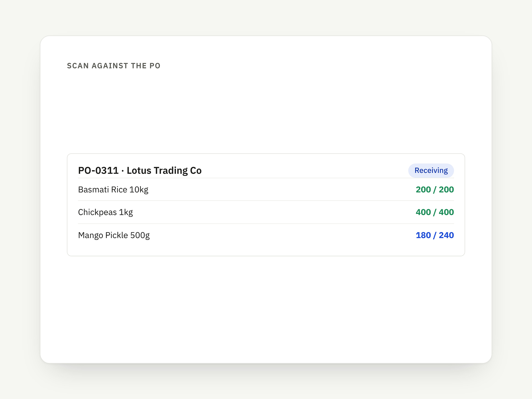Select the PO-0311 · Lotus Trading Co heading
The width and height of the screenshot is (532, 399).
pyautogui.click(x=140, y=170)
